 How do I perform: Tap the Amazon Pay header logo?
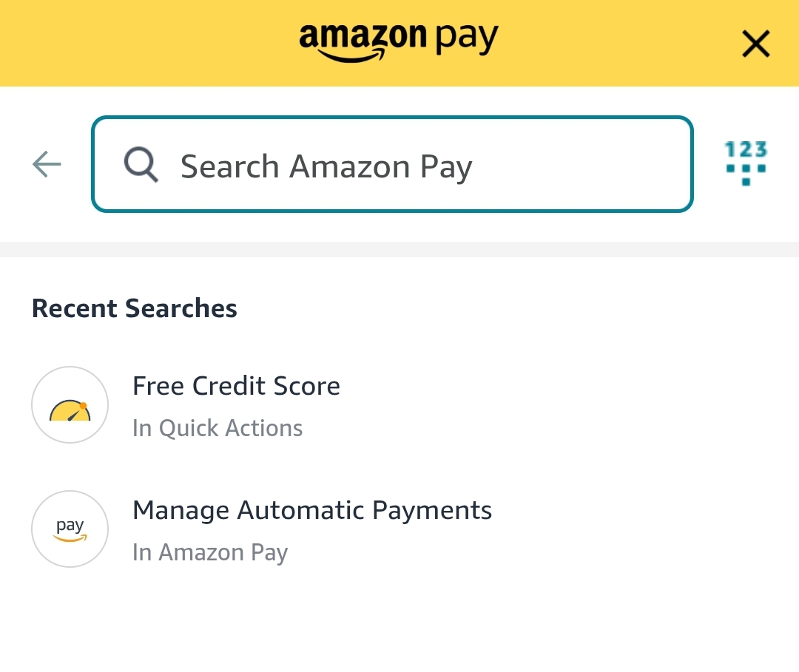tap(399, 41)
